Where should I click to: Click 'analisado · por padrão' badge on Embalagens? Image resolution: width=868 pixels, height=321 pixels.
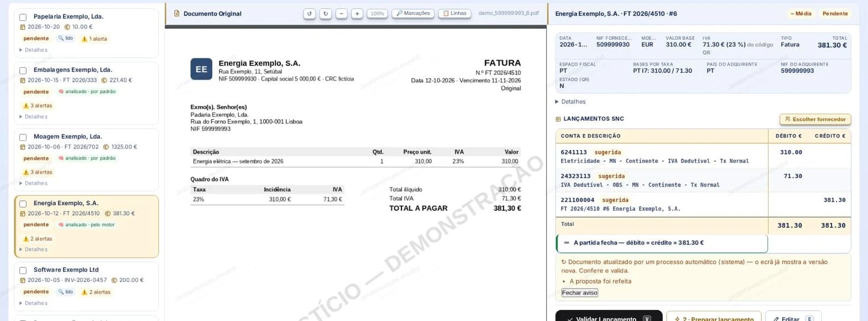[87, 92]
